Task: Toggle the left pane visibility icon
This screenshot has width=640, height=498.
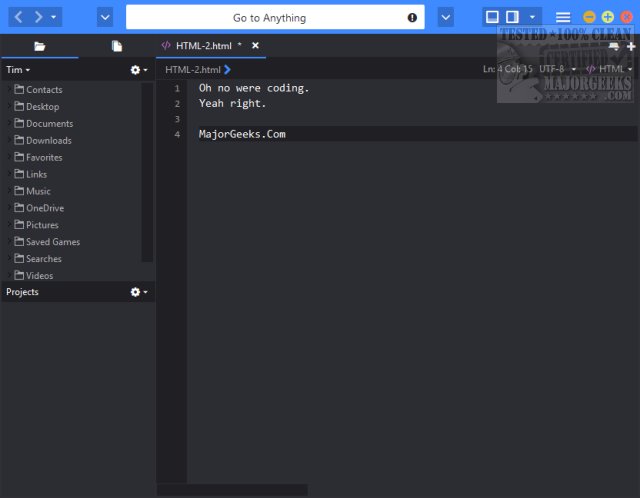Action: (x=492, y=17)
